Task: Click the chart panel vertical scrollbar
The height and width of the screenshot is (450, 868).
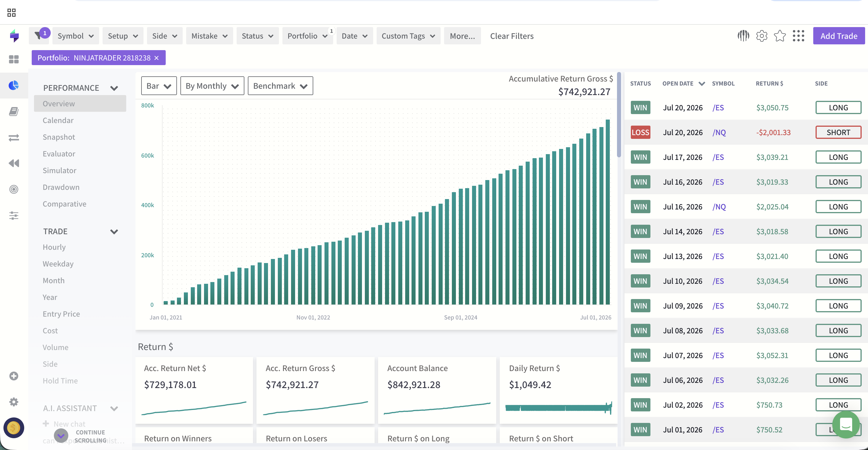Action: (619, 115)
